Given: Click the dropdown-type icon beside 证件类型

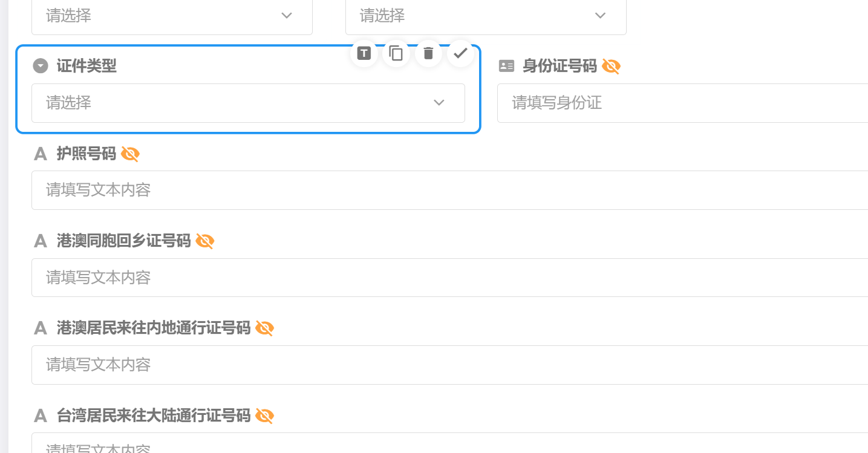Looking at the screenshot, I should tap(41, 66).
